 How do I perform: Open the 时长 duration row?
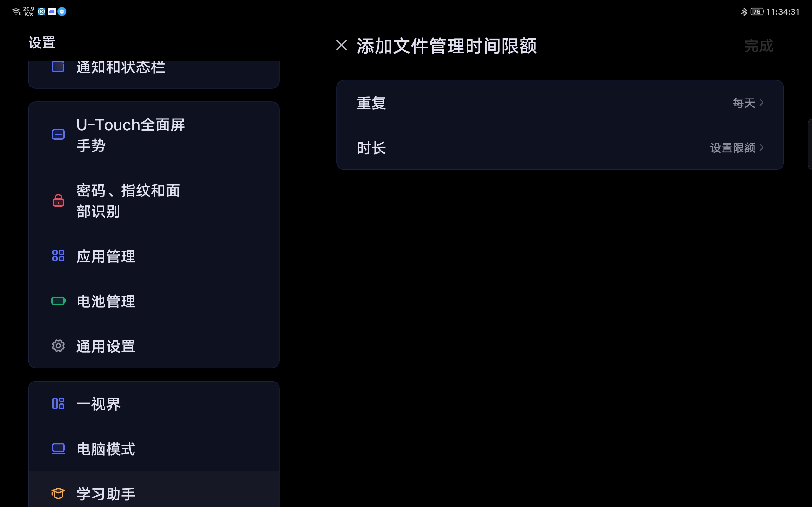[x=560, y=148]
